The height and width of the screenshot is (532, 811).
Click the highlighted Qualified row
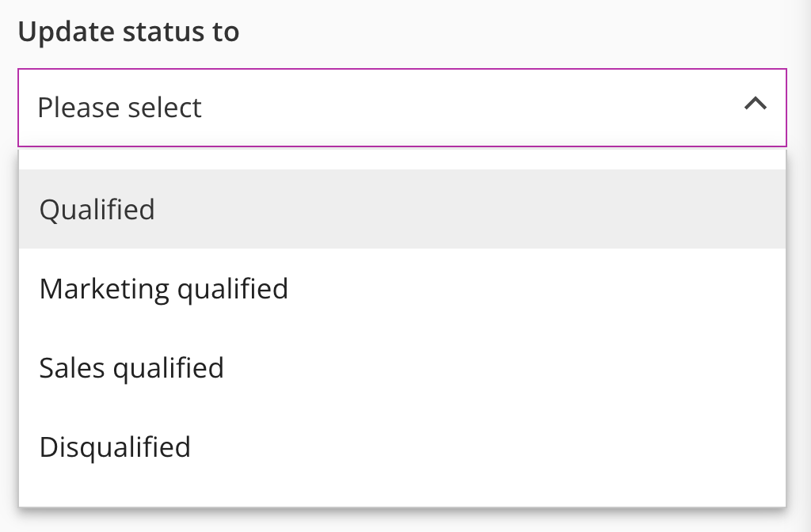(402, 210)
